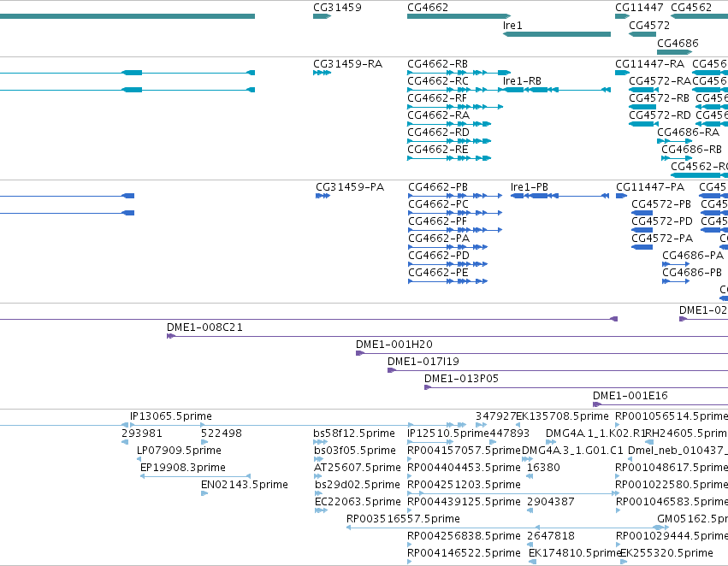Select insertion 522498
This screenshot has width=728, height=566.
tap(221, 433)
